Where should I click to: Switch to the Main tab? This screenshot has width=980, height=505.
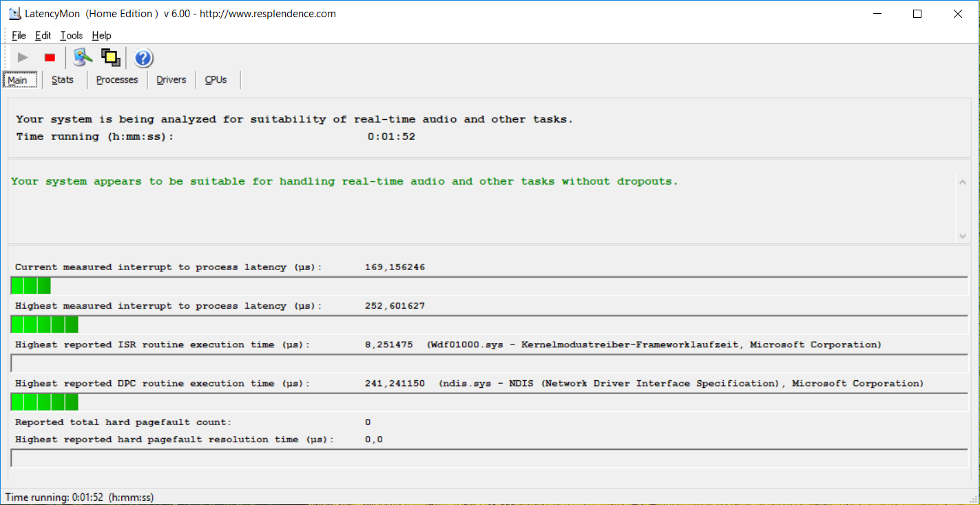coord(18,81)
